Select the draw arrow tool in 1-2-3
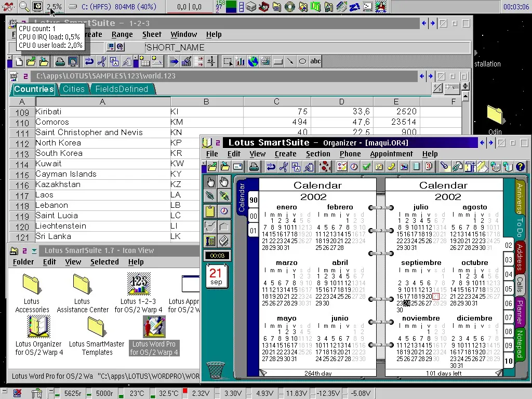Screen dimensions: 532x399 pyautogui.click(x=290, y=61)
